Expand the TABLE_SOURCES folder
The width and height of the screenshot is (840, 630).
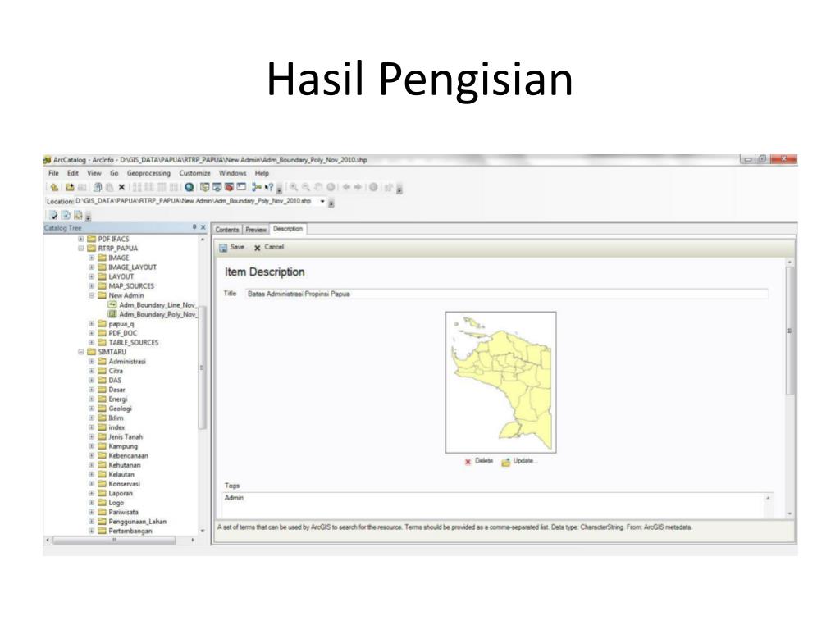click(x=92, y=343)
